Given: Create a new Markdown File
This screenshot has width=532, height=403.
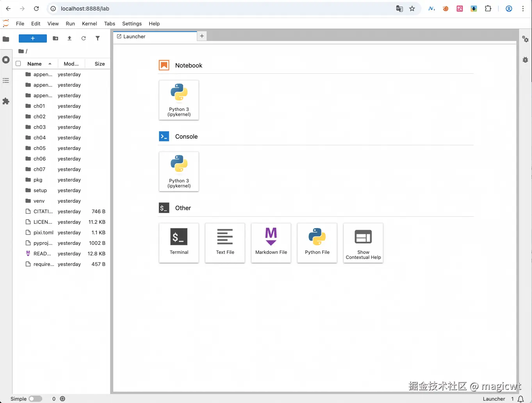Looking at the screenshot, I should 271,243.
